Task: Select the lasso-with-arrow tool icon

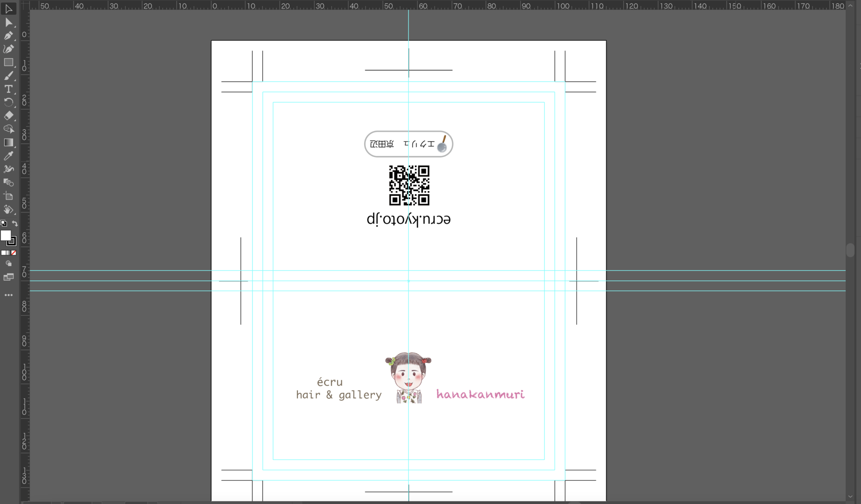Action: coord(9,129)
